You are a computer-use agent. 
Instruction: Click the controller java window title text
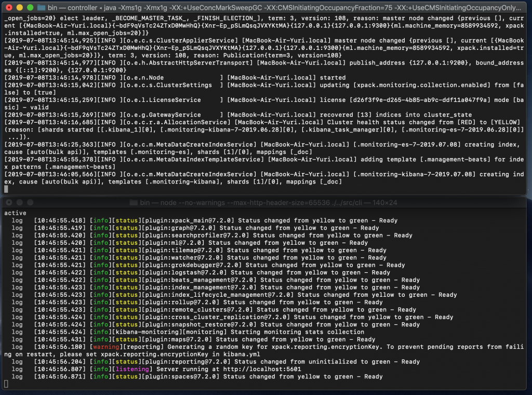click(284, 7)
